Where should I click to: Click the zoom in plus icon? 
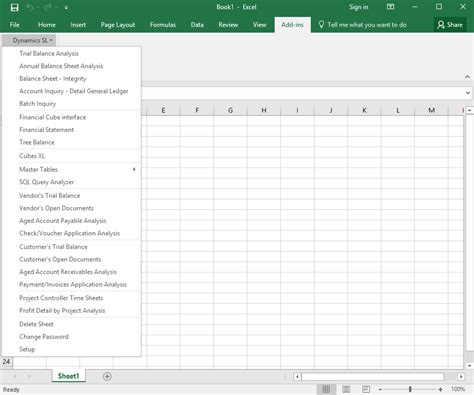[x=440, y=389]
